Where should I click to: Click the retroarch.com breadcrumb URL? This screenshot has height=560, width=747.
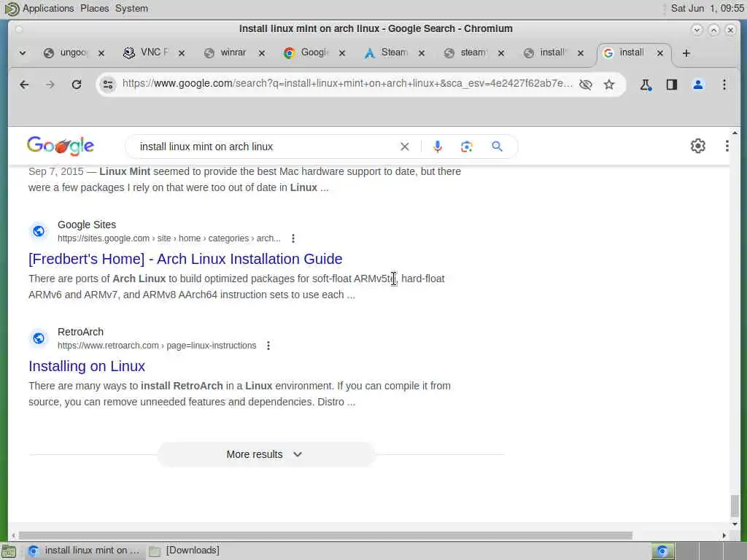[157, 345]
